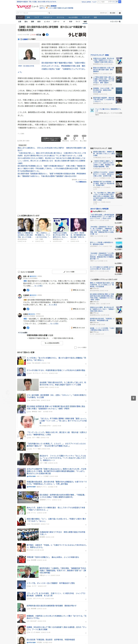The height and width of the screenshot is (644, 138).
Task: Open related article 「お前の処女が欲しい」
Action: tap(52, 154)
